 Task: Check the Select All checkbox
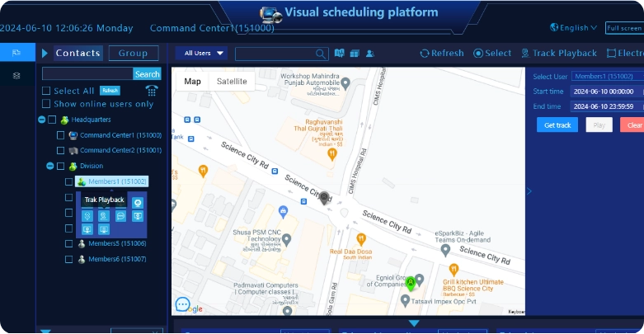[46, 91]
